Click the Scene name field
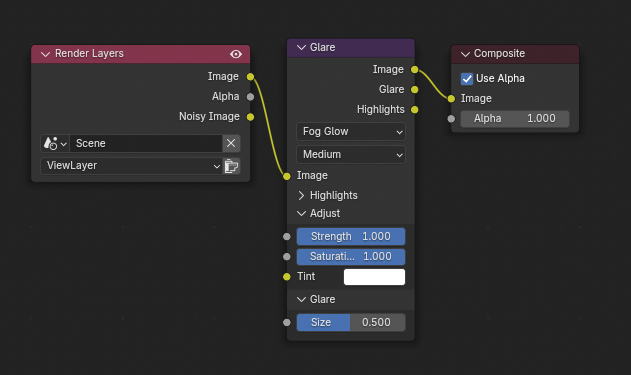This screenshot has height=375, width=631. coord(146,143)
